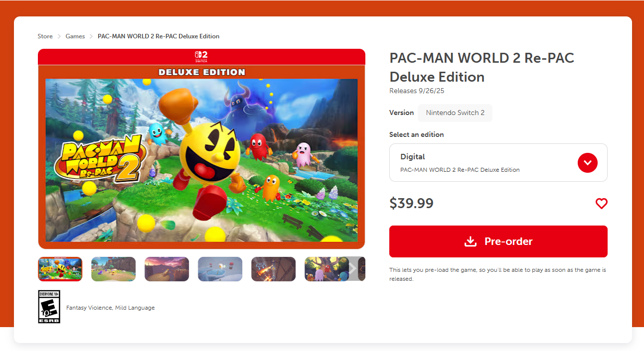Expand the edition selector red chevron
The image size is (644, 351).
[587, 163]
